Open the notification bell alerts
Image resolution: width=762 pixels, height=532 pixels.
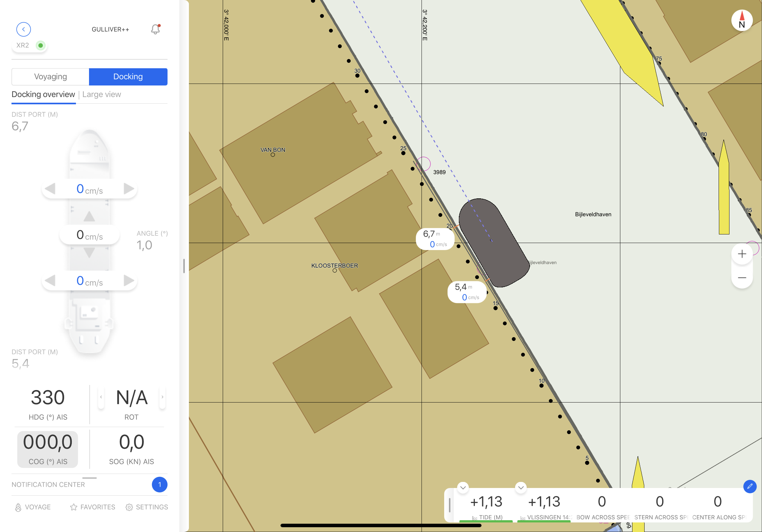coord(155,29)
